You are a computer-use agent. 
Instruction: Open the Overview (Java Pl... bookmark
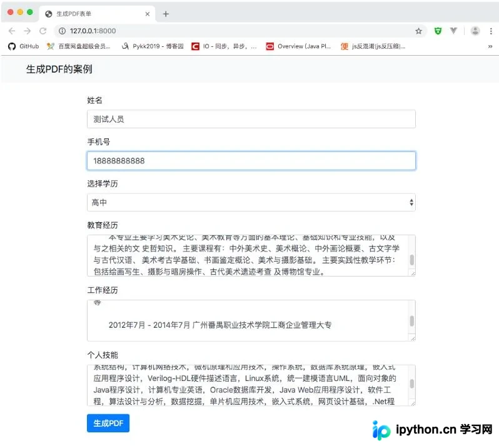click(298, 46)
